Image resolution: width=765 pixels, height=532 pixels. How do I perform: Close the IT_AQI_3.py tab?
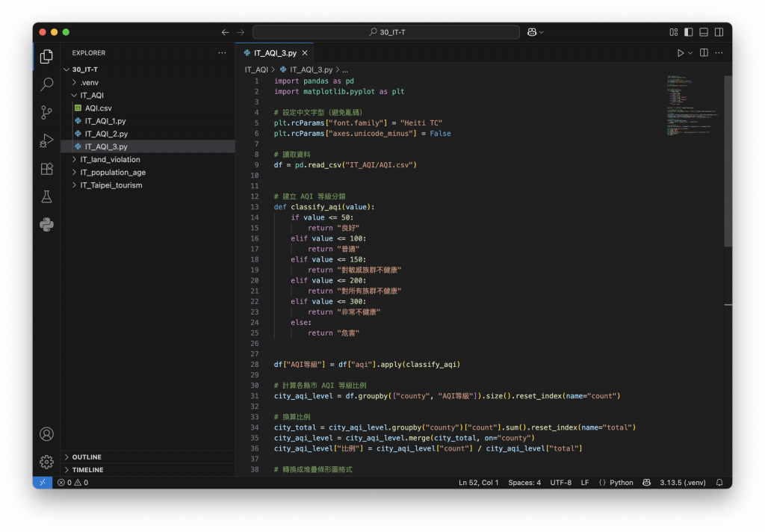point(305,53)
